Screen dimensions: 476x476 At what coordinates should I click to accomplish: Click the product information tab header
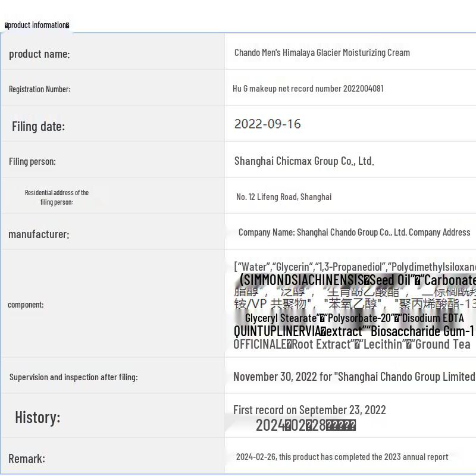[x=37, y=25]
